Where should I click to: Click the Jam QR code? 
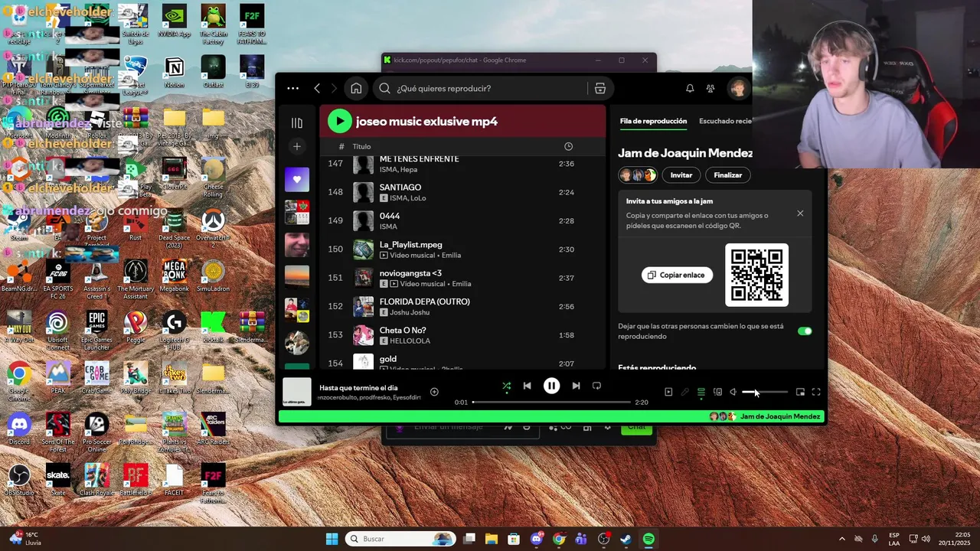click(756, 275)
